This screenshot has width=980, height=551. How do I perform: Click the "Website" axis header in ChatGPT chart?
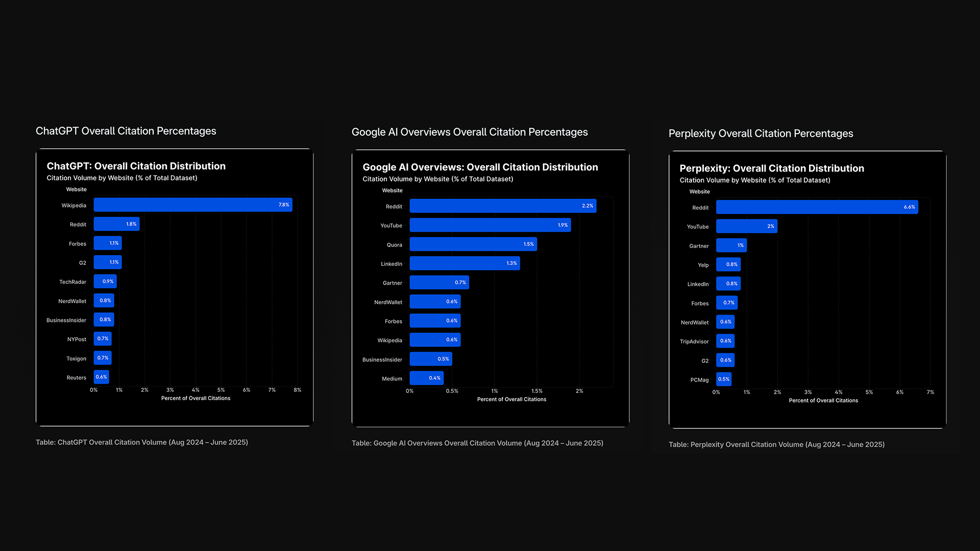pos(77,189)
